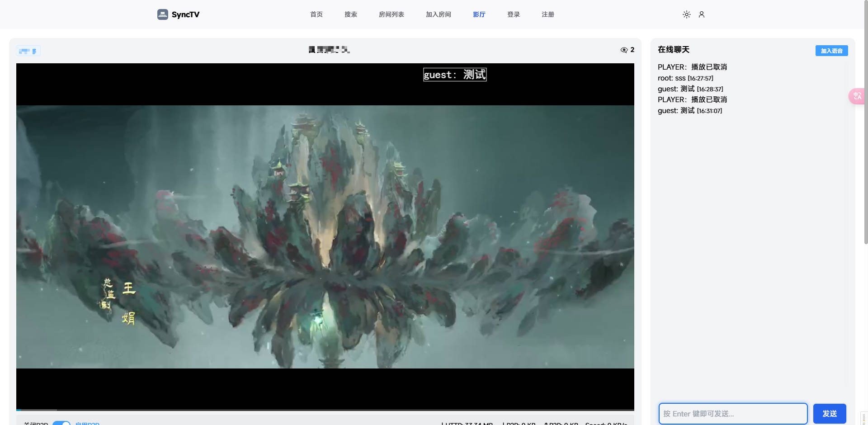Click the video player area
Screen dimensions: 868x425
point(325,236)
